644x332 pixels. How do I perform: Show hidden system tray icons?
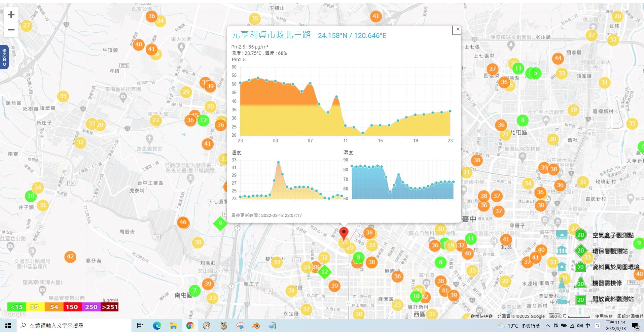point(548,326)
